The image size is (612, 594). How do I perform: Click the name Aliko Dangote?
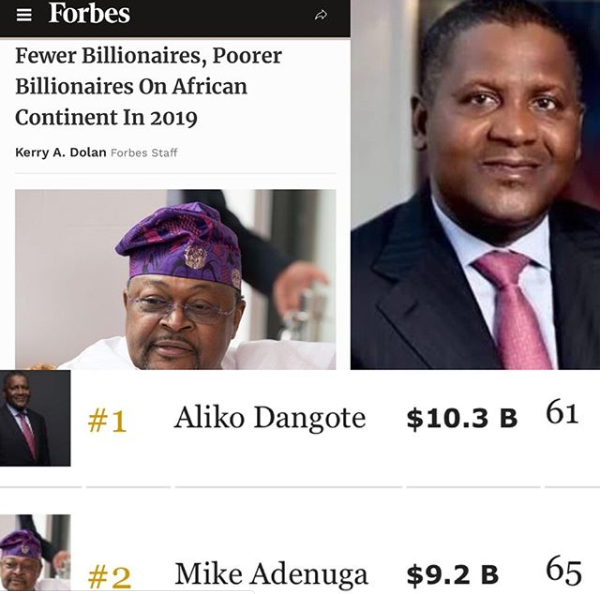coord(270,418)
